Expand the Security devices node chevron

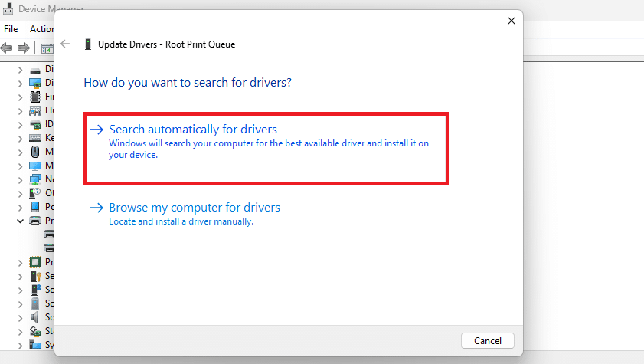tap(20, 277)
